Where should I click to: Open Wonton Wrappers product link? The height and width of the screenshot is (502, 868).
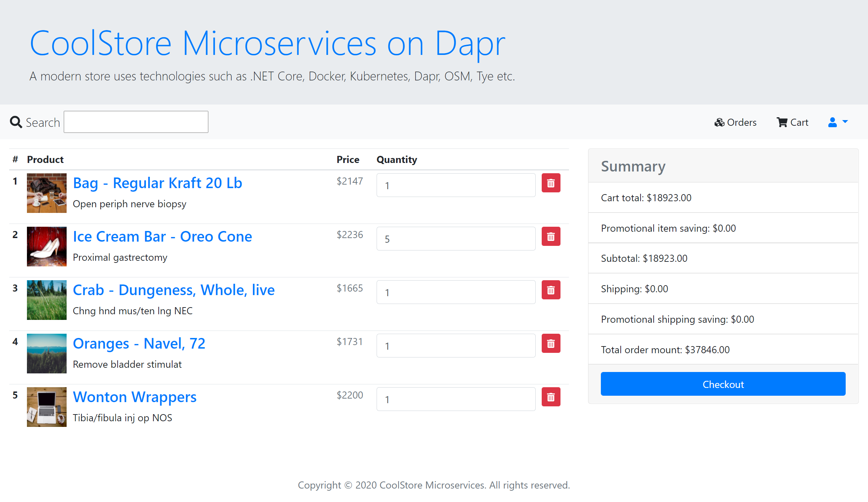click(x=135, y=397)
